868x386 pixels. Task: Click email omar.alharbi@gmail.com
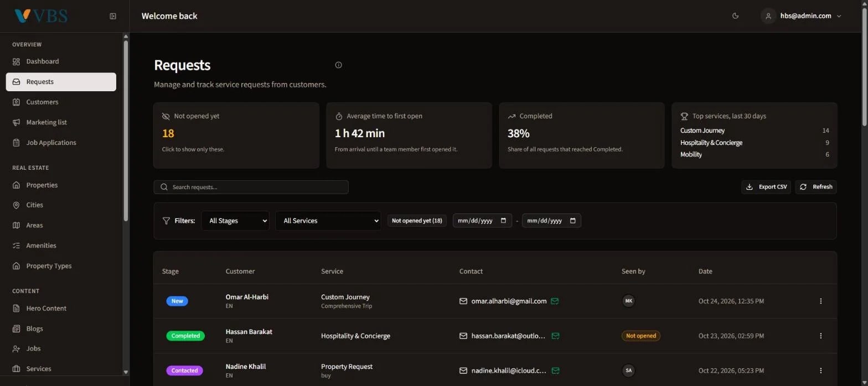pos(509,301)
